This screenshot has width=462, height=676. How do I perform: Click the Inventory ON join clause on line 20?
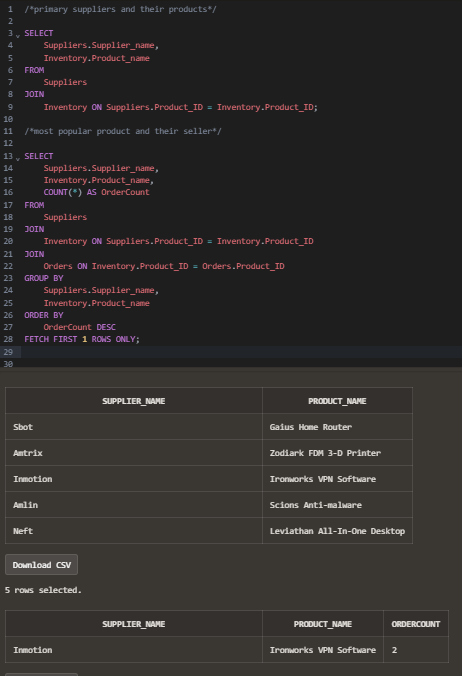tap(178, 241)
